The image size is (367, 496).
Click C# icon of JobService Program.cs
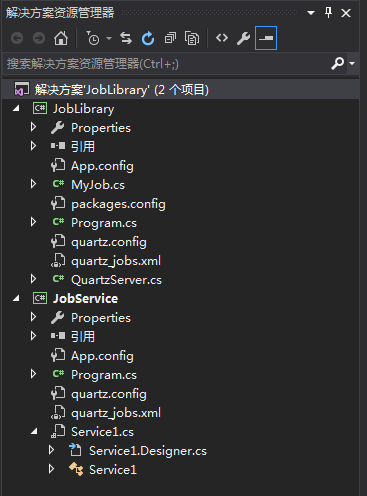(x=58, y=374)
